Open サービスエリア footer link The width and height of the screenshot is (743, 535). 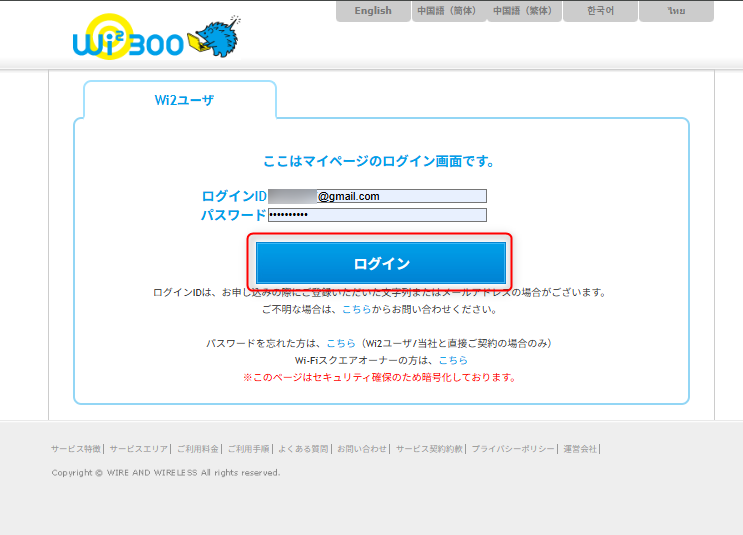[x=139, y=449]
